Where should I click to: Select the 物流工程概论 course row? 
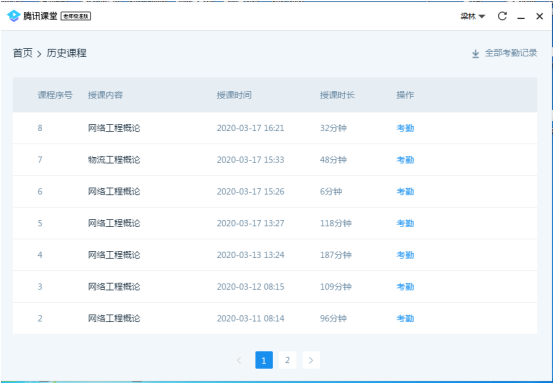click(275, 160)
